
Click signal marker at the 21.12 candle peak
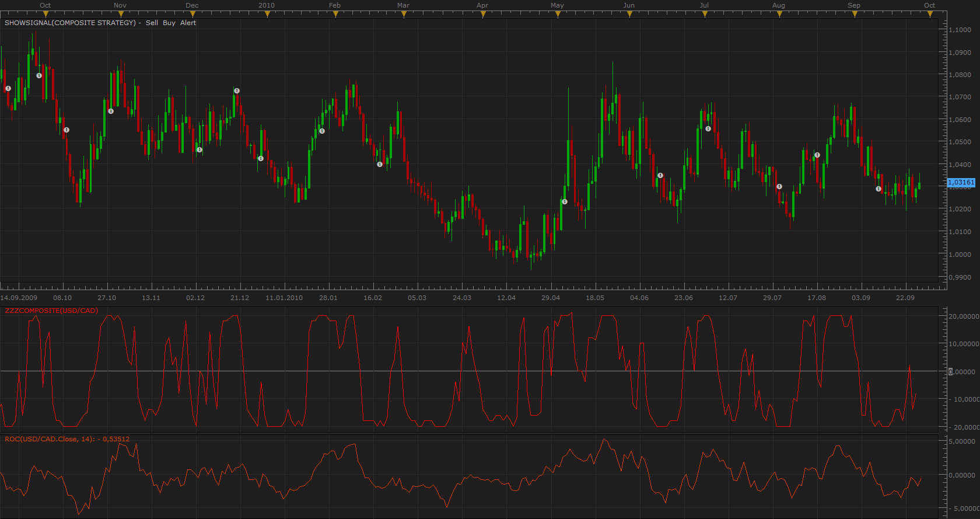pyautogui.click(x=237, y=90)
